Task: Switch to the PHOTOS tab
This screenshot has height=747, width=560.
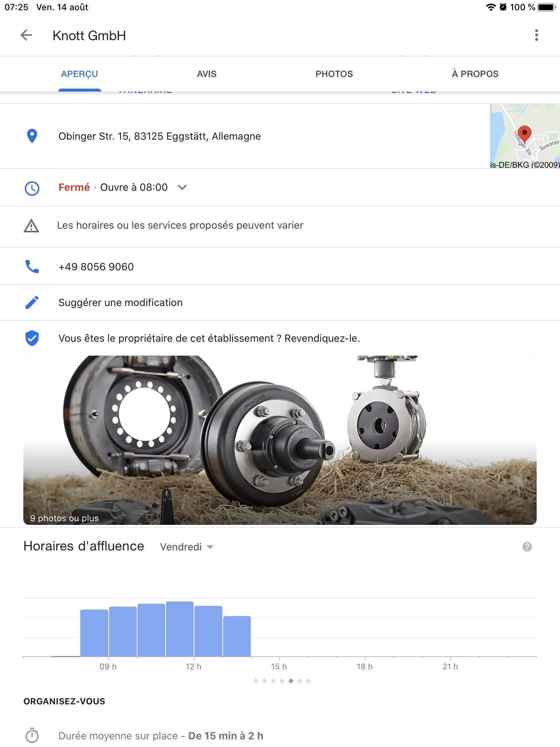Action: (334, 74)
